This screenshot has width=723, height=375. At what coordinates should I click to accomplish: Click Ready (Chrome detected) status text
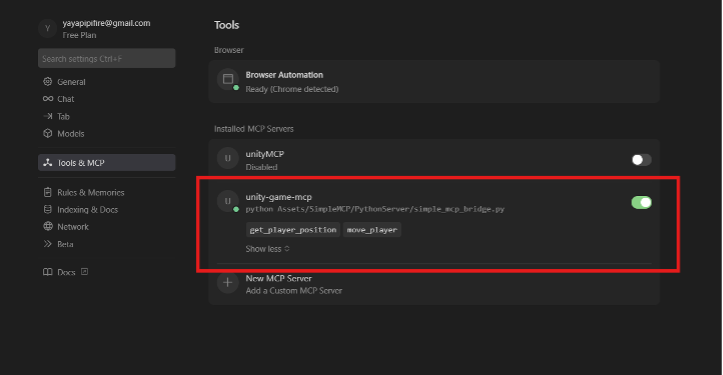[292, 89]
